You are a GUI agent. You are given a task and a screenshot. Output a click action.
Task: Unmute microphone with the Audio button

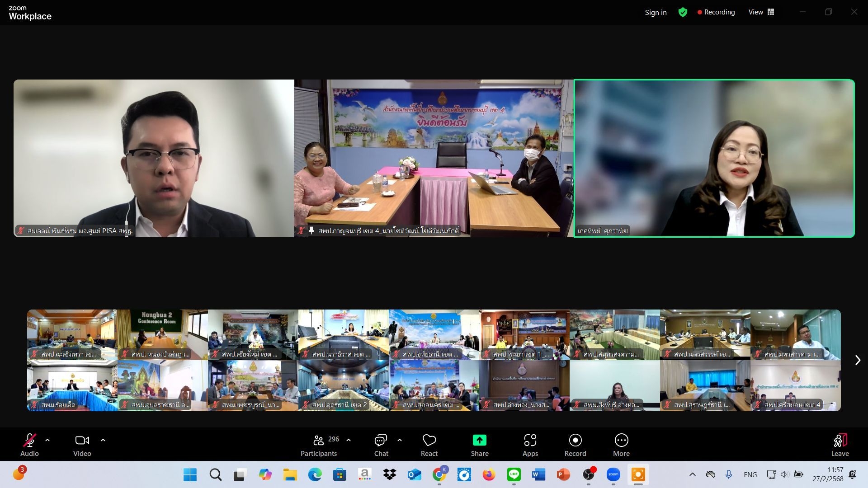pos(30,445)
